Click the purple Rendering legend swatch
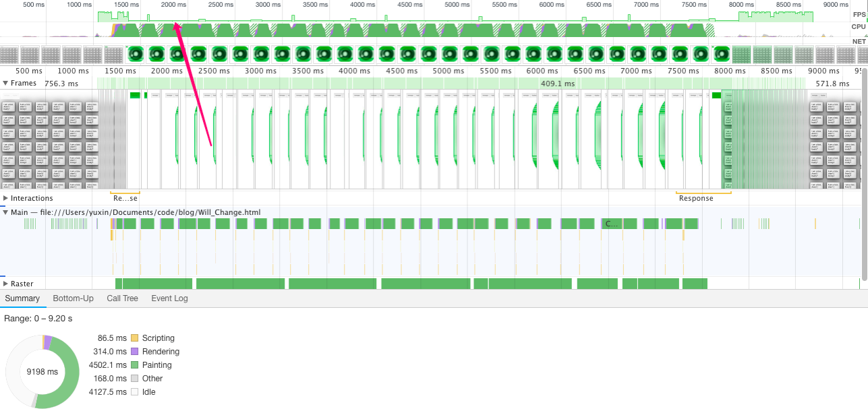This screenshot has height=415, width=868. tap(134, 352)
